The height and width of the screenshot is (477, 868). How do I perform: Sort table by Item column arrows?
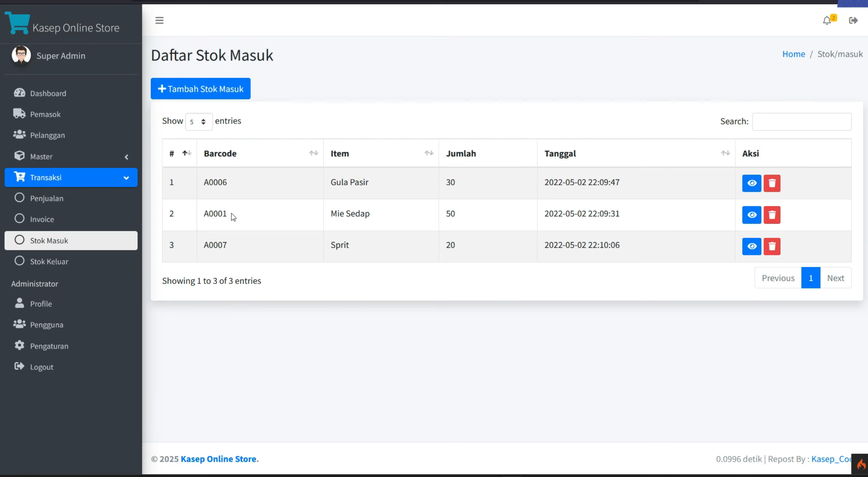(429, 153)
